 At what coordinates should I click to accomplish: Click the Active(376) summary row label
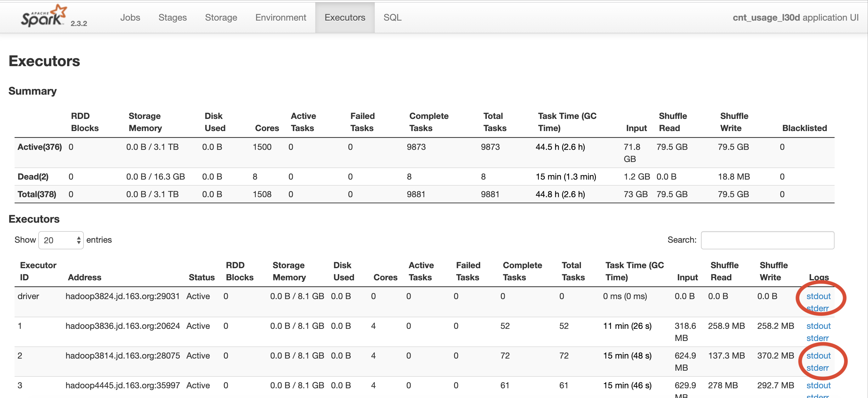[x=40, y=147]
